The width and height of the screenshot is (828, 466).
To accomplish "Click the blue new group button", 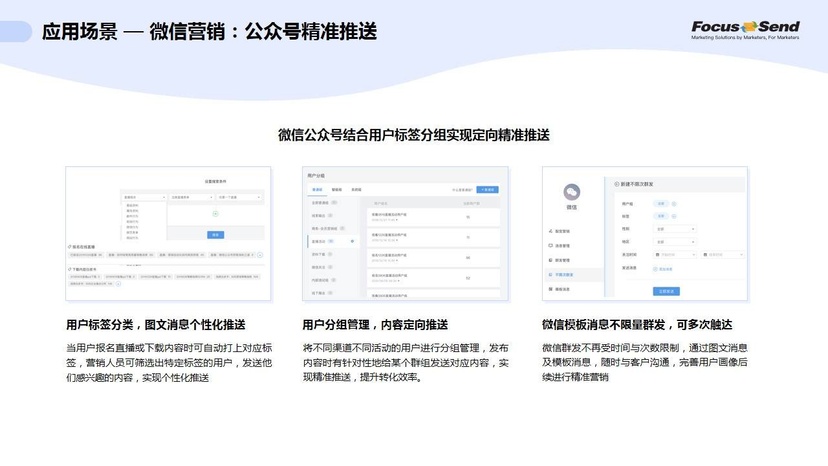I will click(x=487, y=190).
